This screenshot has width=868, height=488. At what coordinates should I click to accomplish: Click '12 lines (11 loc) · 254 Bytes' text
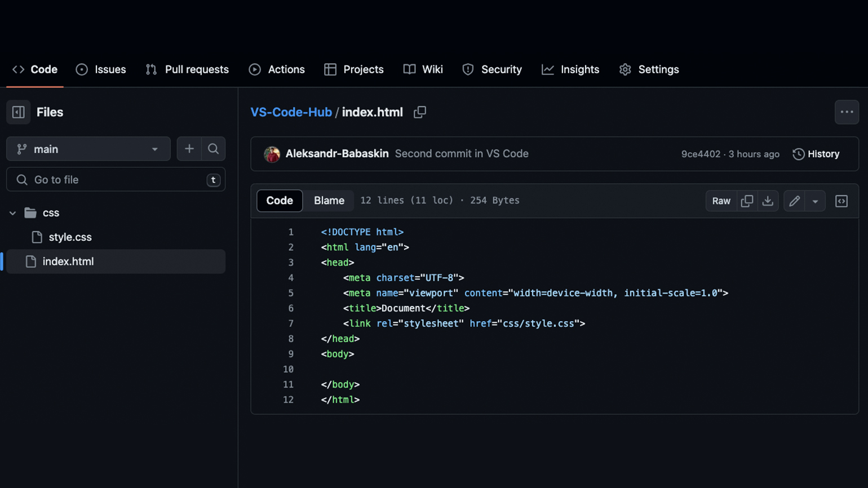[x=440, y=201]
